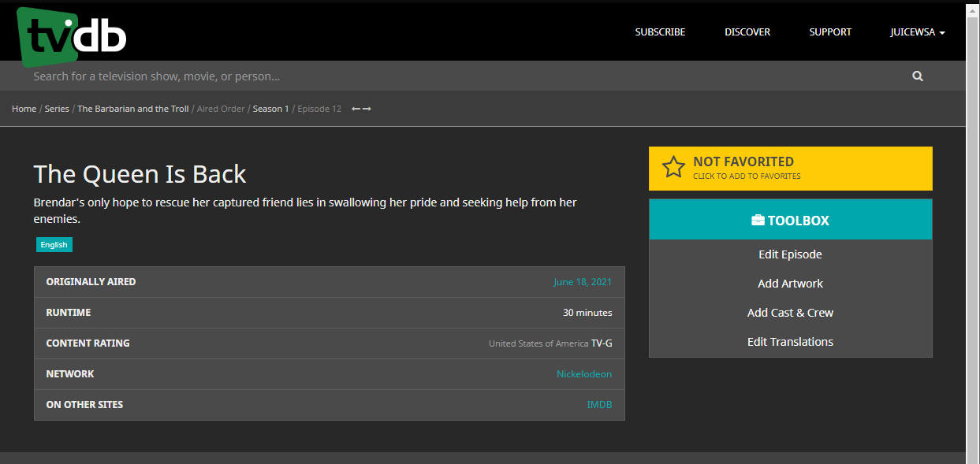Click the English language tag

(54, 245)
